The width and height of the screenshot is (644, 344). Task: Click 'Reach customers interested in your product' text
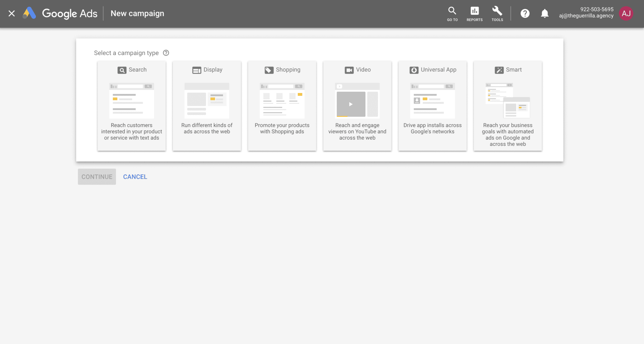coord(131,131)
